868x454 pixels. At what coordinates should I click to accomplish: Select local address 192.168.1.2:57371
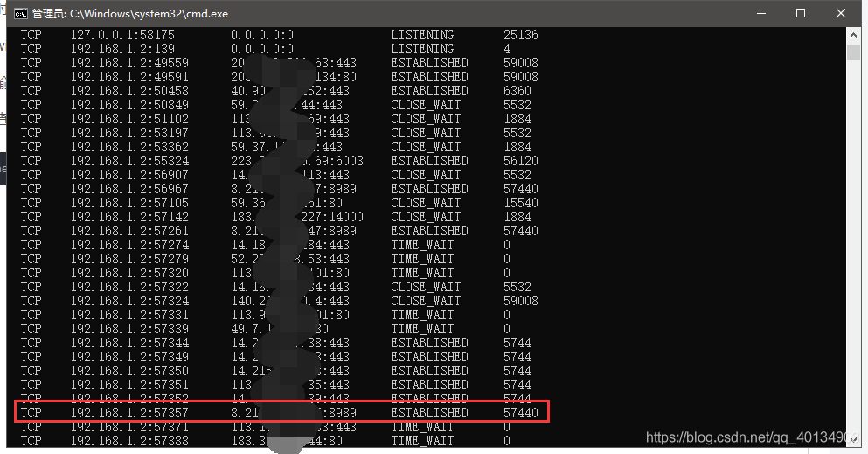[129, 427]
